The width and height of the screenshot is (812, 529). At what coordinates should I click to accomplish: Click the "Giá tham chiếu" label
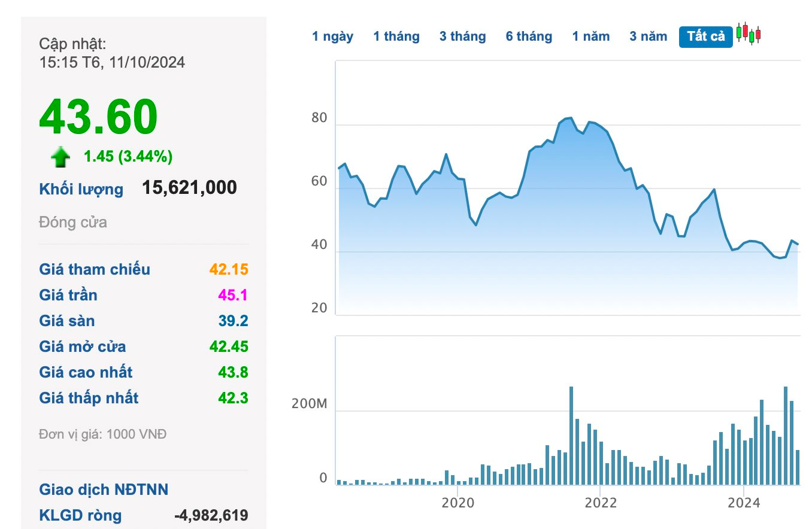click(95, 269)
